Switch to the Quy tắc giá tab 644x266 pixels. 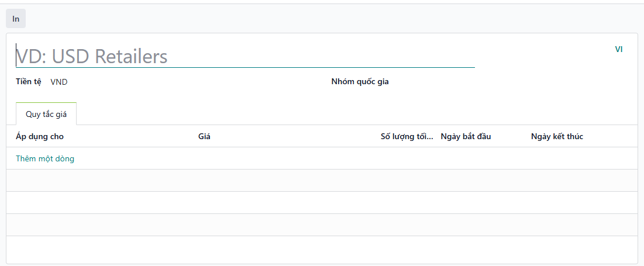pos(46,114)
